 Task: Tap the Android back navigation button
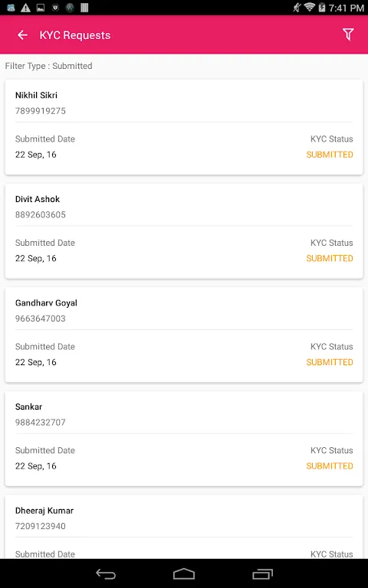click(x=106, y=573)
